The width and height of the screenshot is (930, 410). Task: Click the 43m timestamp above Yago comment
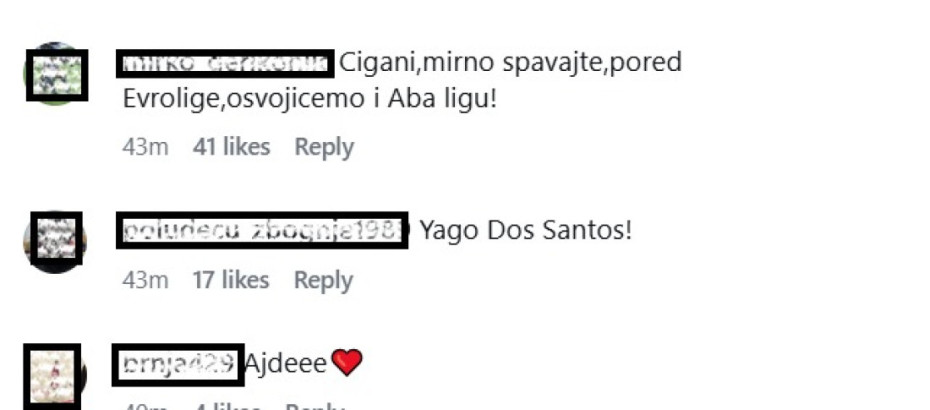click(145, 147)
